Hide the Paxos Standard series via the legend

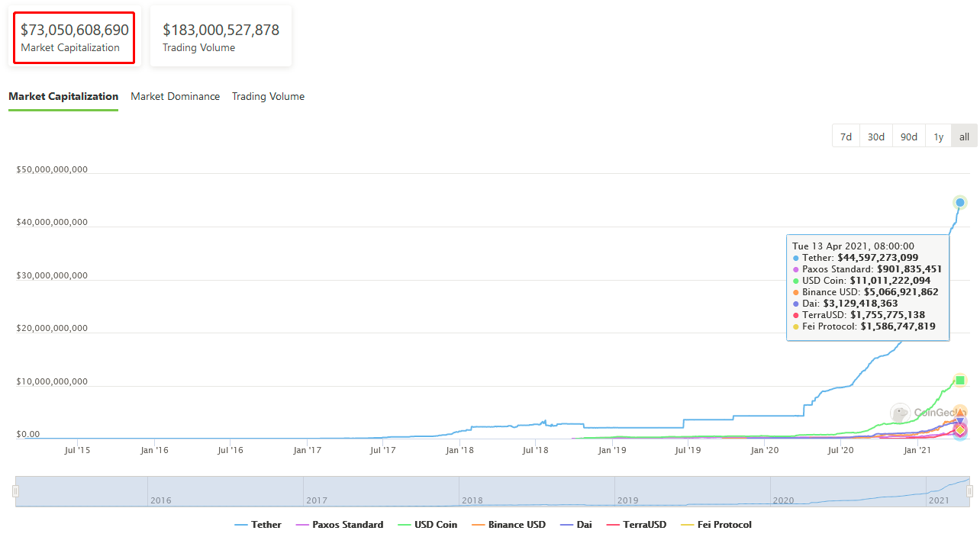pyautogui.click(x=338, y=525)
